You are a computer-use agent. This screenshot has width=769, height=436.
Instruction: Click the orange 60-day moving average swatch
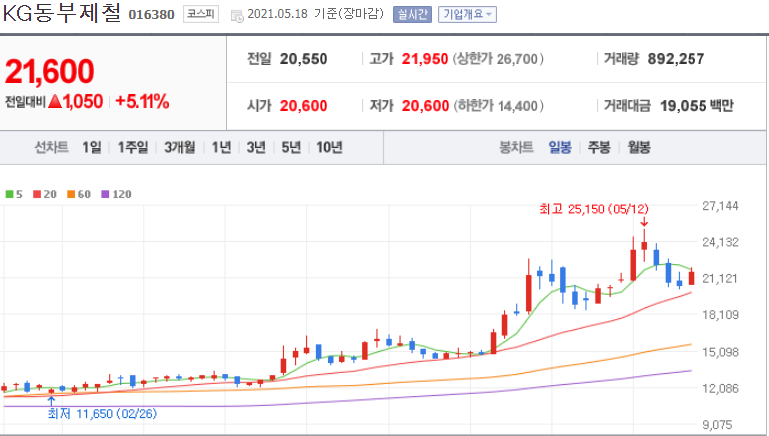coord(71,194)
